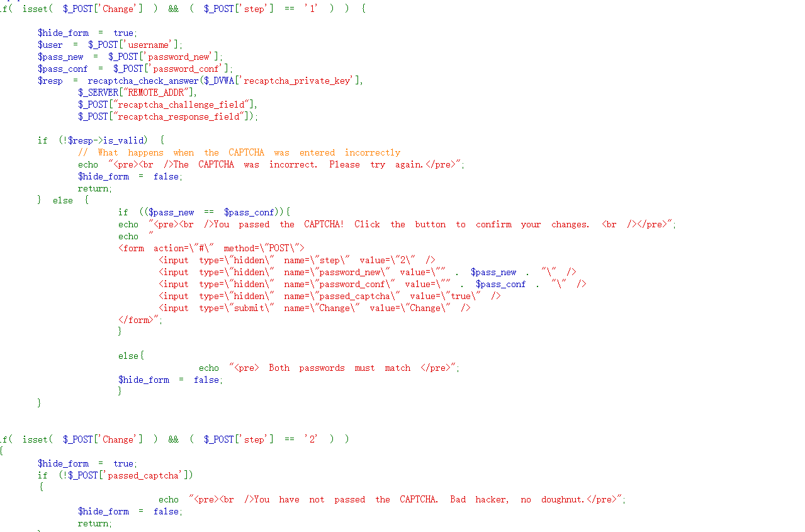This screenshot has height=532, width=805.
Task: Click the "} else {" line
Action: [63, 200]
